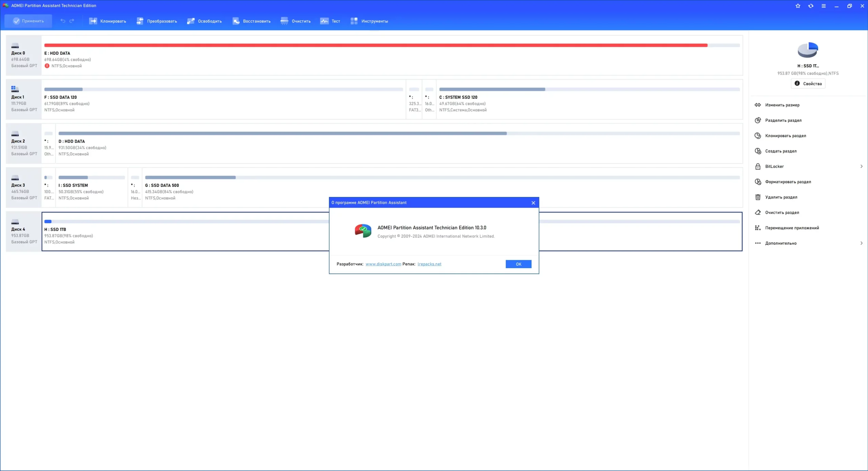Open the hamburger menu in title bar
868x471 pixels.
(x=824, y=6)
